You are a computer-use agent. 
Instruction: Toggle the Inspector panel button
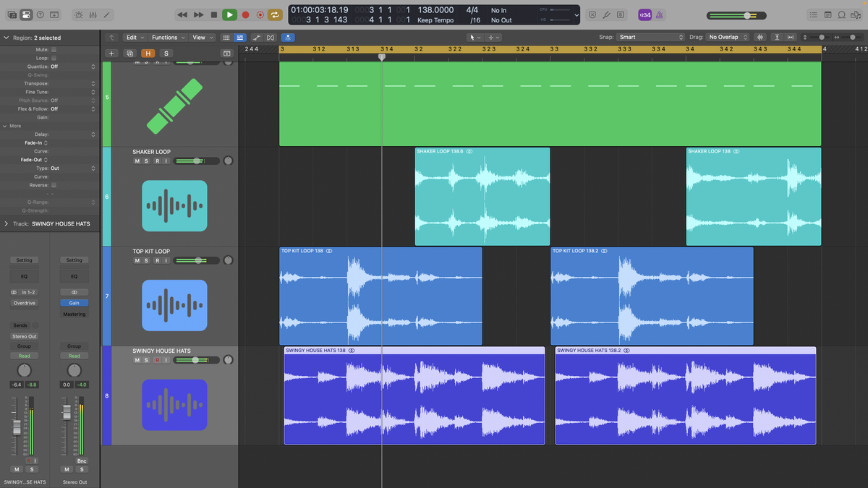point(26,14)
